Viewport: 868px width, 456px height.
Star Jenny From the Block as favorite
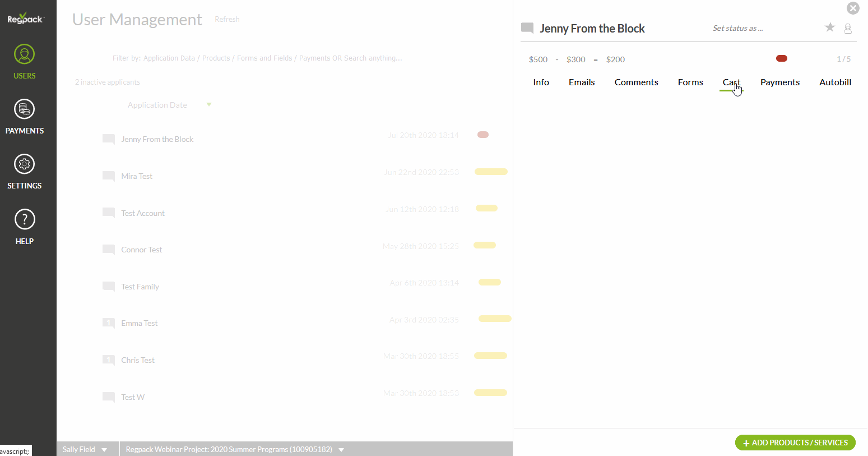pos(829,27)
